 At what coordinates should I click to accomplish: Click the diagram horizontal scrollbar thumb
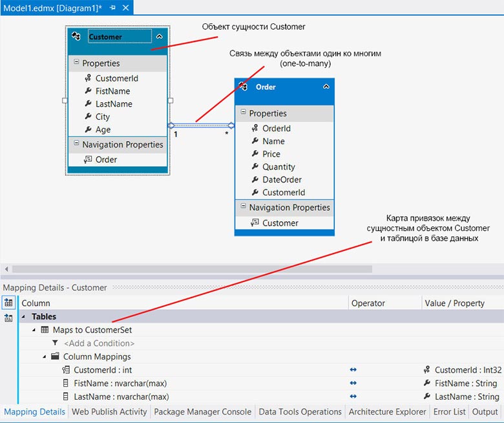pos(192,268)
